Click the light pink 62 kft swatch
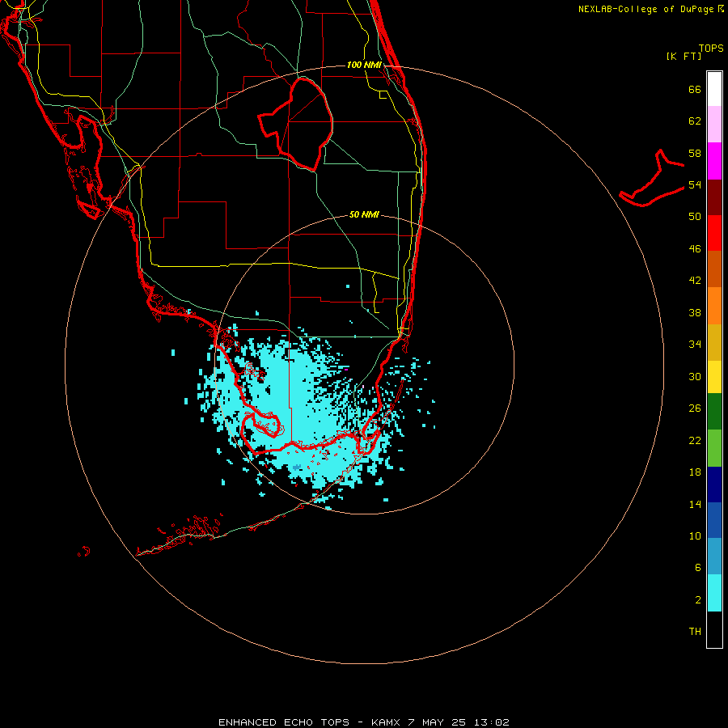 click(714, 125)
